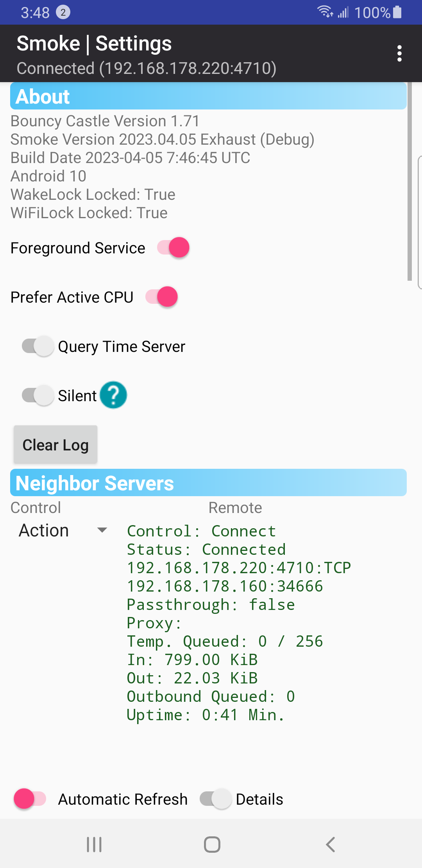The image size is (422, 868).
Task: Turn off Prefer Active CPU
Action: (x=163, y=297)
